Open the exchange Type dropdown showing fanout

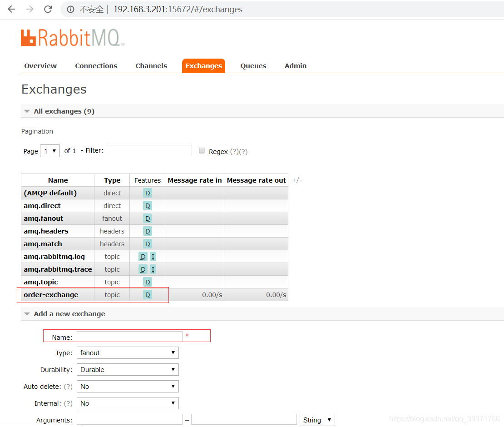(x=128, y=353)
